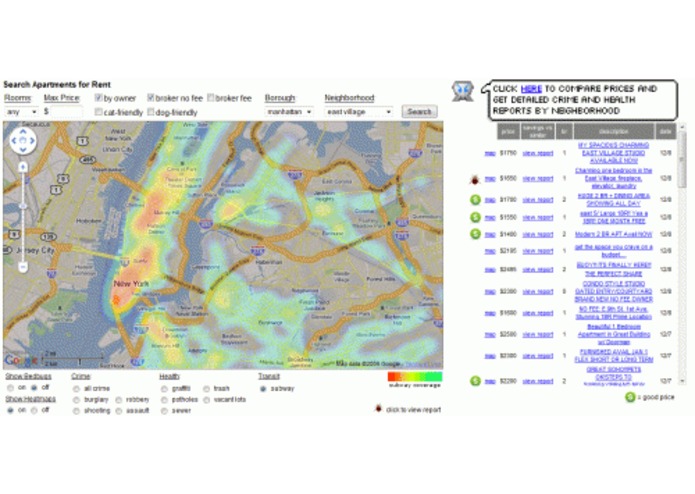Zoom in the map with the plus button
The width and height of the screenshot is (695, 494).
tap(23, 167)
